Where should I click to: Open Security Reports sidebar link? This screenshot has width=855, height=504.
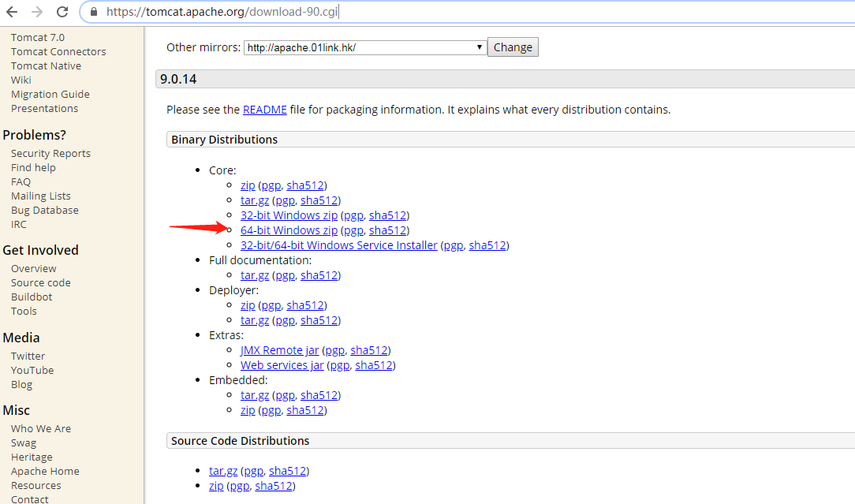click(x=50, y=154)
